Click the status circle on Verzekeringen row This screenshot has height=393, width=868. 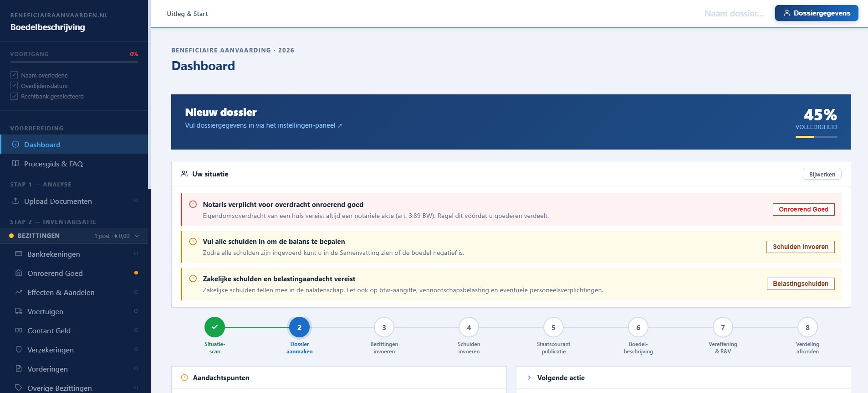(x=136, y=349)
